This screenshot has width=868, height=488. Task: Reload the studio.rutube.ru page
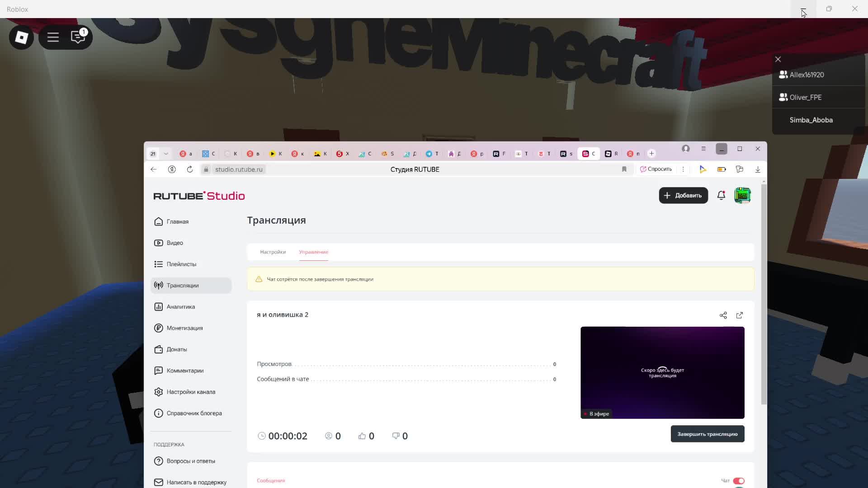click(x=190, y=169)
